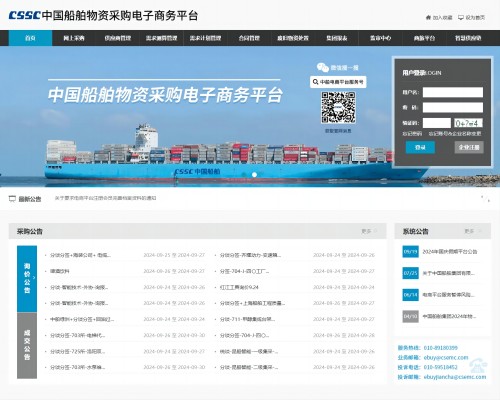The width and height of the screenshot is (500, 400).
Task: Open the 06/14 system announcement
Action: click(448, 295)
